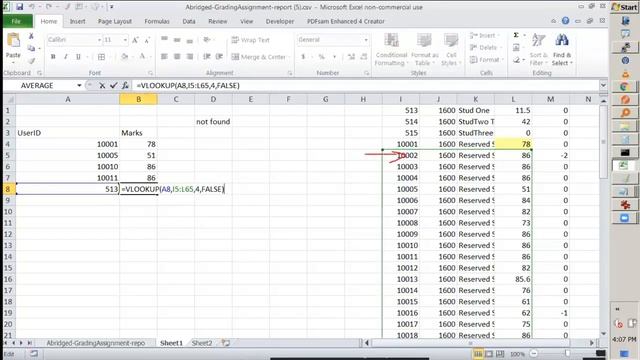
Task: Open Find & Select menu
Action: click(x=562, y=50)
